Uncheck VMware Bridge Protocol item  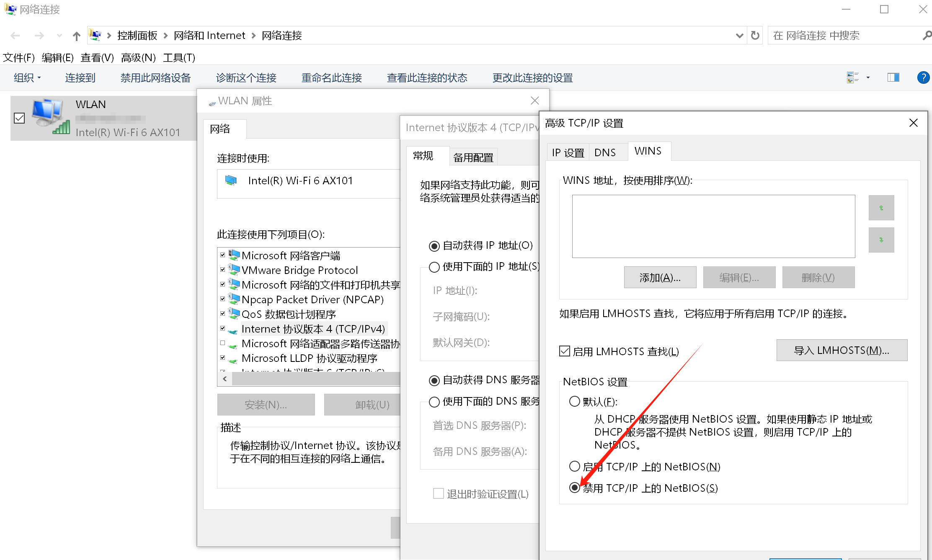click(223, 270)
